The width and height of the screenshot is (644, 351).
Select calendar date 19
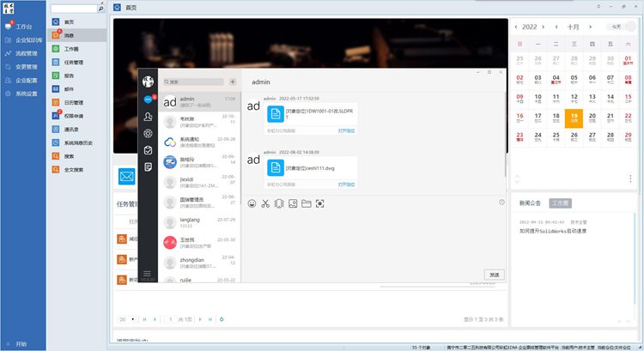[x=574, y=118]
